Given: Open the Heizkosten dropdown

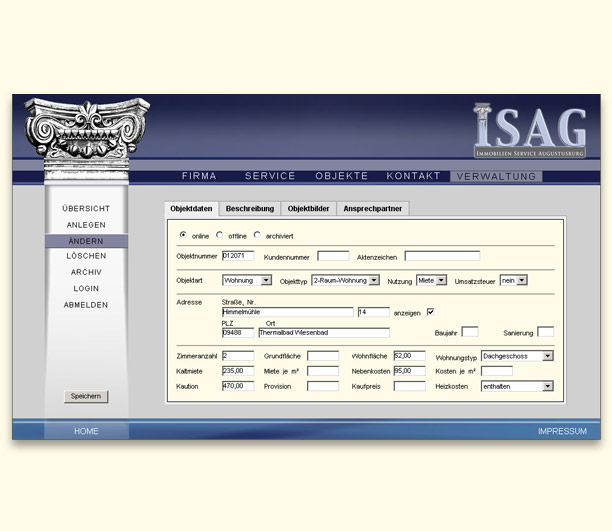Looking at the screenshot, I should coord(516,386).
